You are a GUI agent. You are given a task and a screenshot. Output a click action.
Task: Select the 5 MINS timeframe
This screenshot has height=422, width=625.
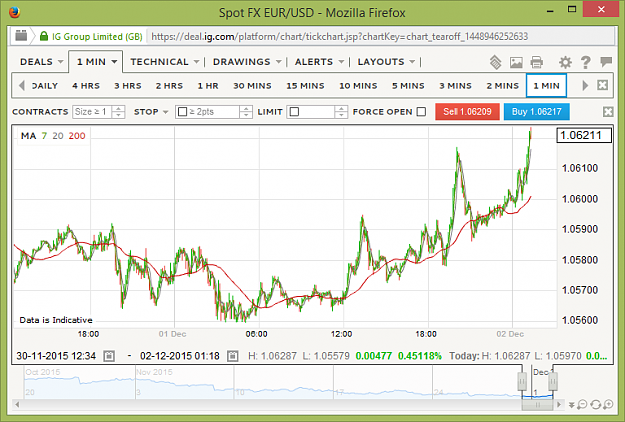click(x=408, y=86)
